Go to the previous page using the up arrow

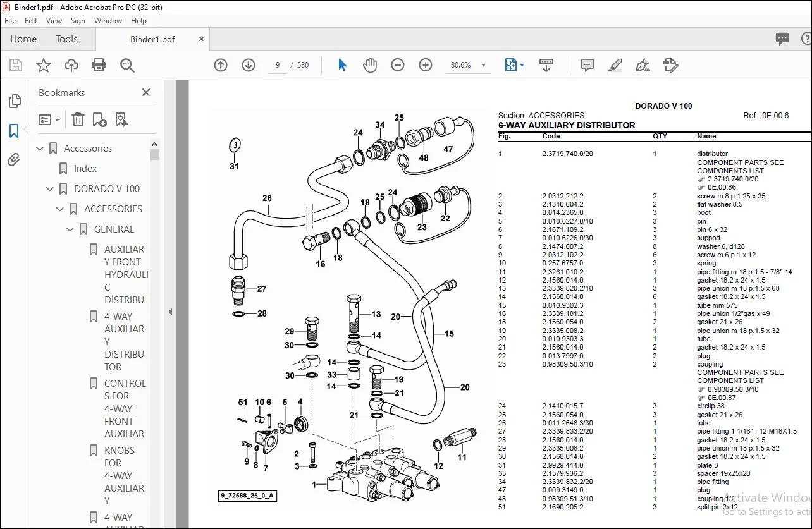pos(221,65)
